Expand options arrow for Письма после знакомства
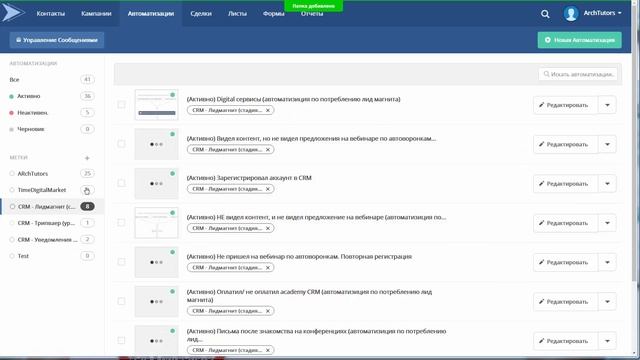This screenshot has width=640, height=360. pyautogui.click(x=607, y=341)
